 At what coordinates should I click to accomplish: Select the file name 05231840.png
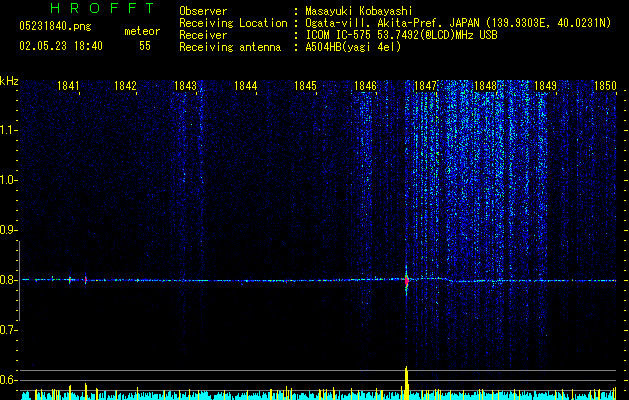coord(55,27)
